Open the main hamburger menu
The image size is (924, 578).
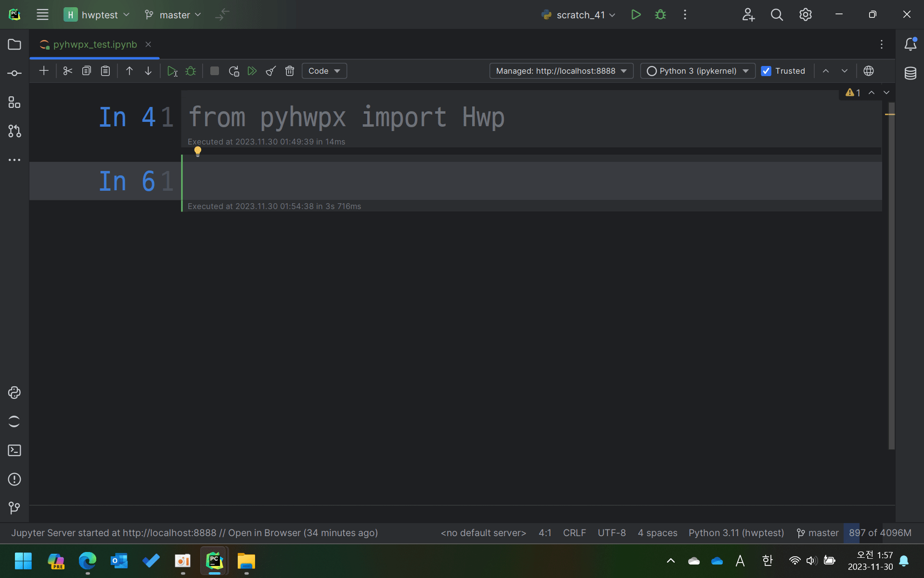coord(42,14)
